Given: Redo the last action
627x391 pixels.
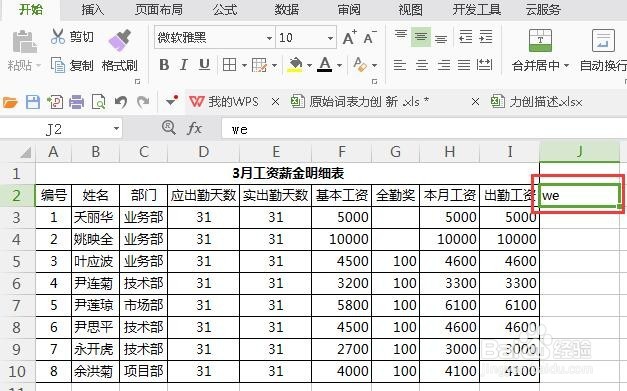Looking at the screenshot, I should [x=143, y=102].
